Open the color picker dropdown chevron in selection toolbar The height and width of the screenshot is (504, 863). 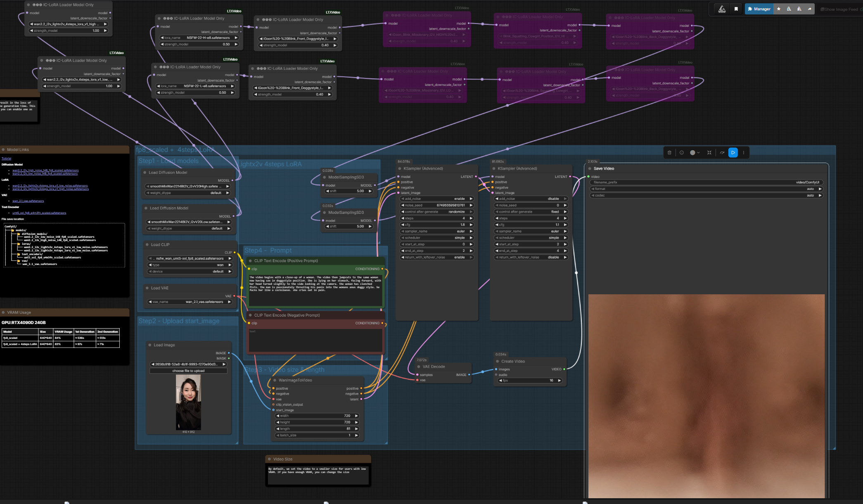(x=698, y=153)
